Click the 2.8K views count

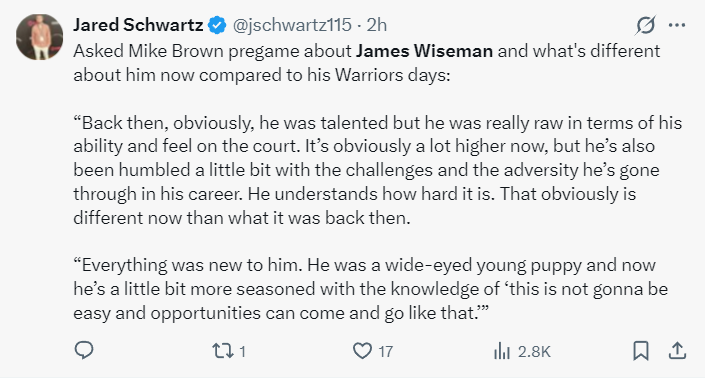coord(534,351)
